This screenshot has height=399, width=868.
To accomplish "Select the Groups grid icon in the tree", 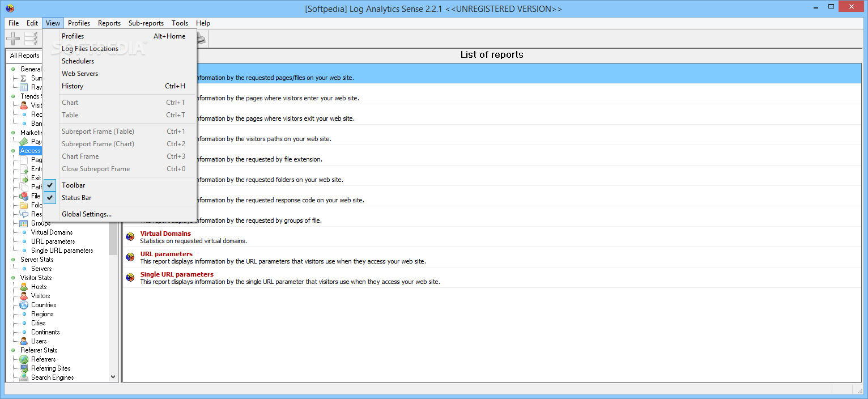I will (24, 223).
